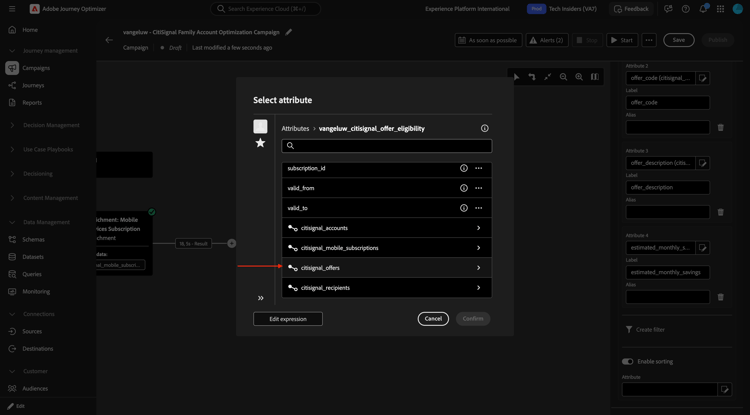Screen dimensions: 750x415
Task: Open Queries in sidebar
Action: tap(32, 274)
